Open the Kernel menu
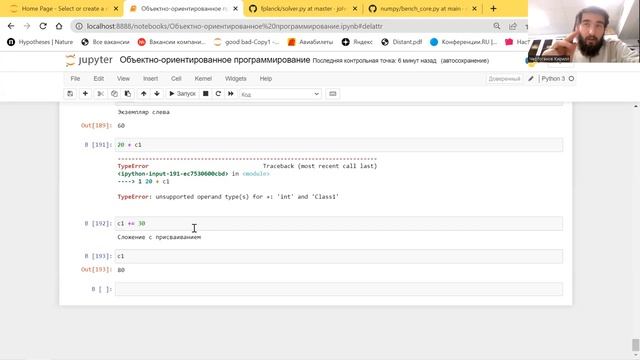Image resolution: width=640 pixels, height=360 pixels. pos(203,78)
